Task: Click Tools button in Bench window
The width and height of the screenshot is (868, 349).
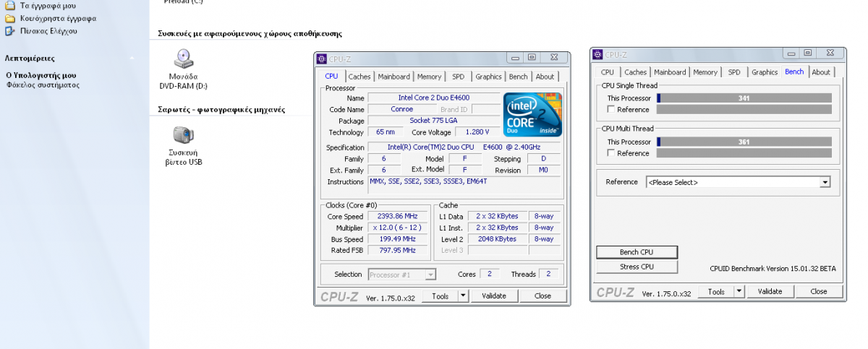Action: [716, 292]
